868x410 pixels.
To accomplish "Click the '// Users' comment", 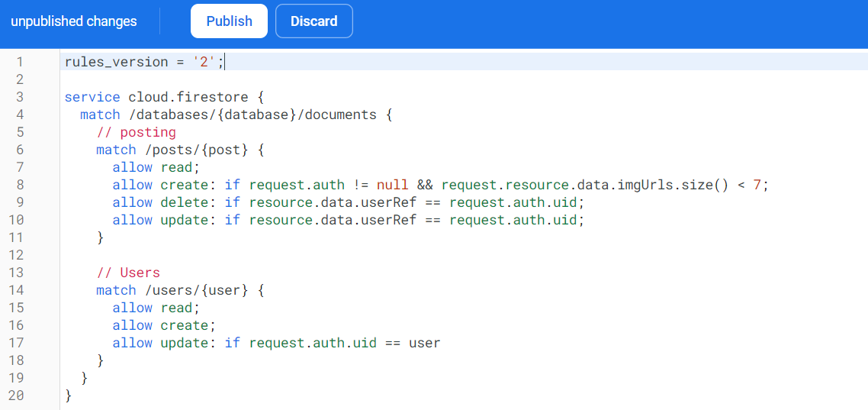I will tap(128, 273).
